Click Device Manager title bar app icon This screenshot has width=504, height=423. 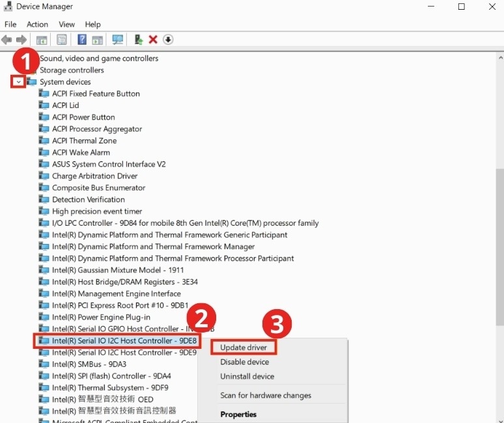(8, 7)
